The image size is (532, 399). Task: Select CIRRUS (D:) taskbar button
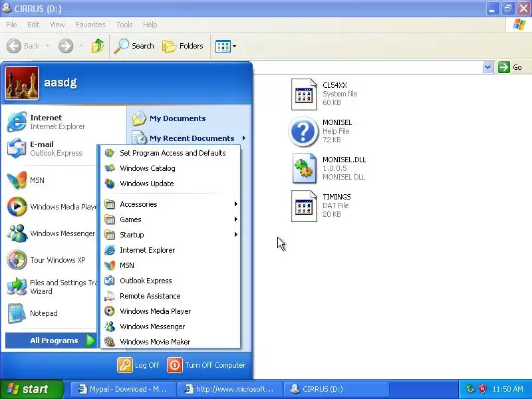click(x=336, y=389)
